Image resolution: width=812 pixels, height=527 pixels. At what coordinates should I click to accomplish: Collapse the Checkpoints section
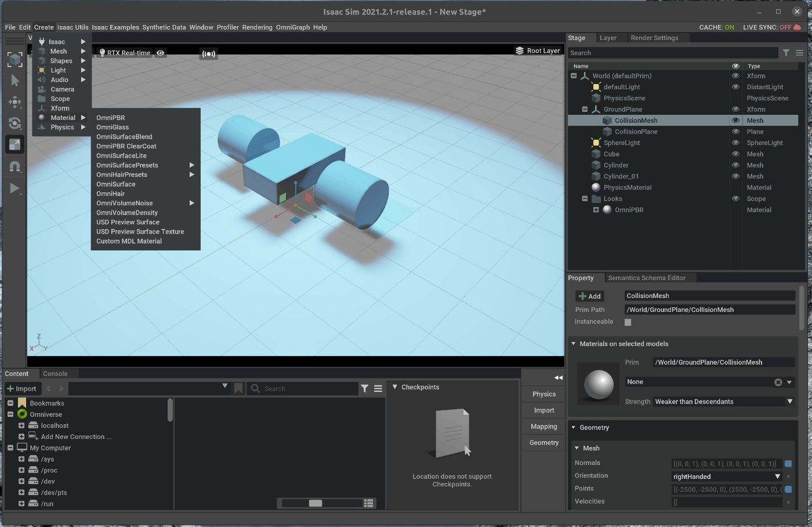tap(395, 387)
